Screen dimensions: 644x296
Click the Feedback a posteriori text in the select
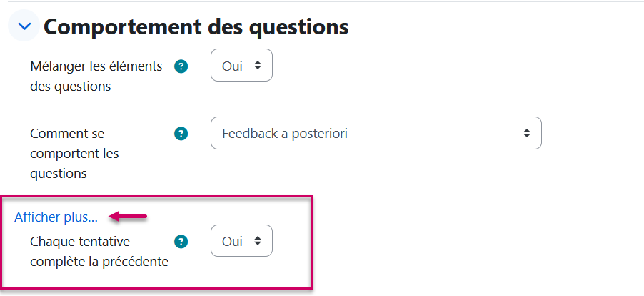coord(284,133)
